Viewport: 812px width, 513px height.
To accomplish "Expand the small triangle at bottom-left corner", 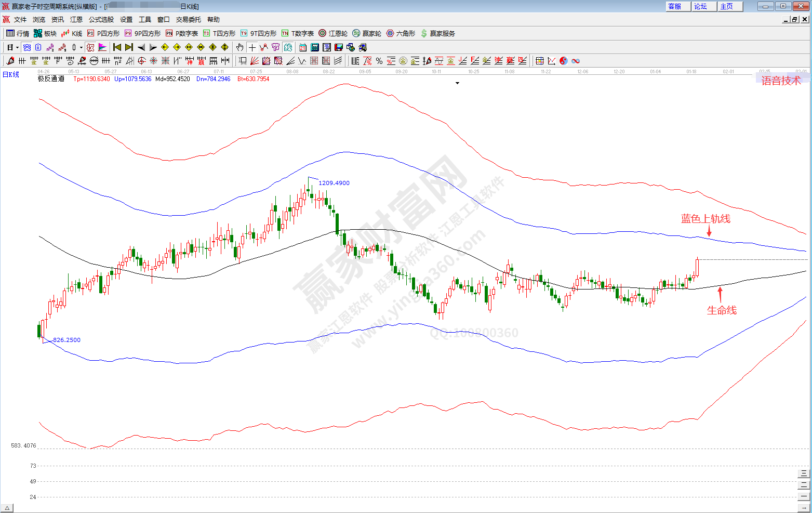I will point(7,508).
